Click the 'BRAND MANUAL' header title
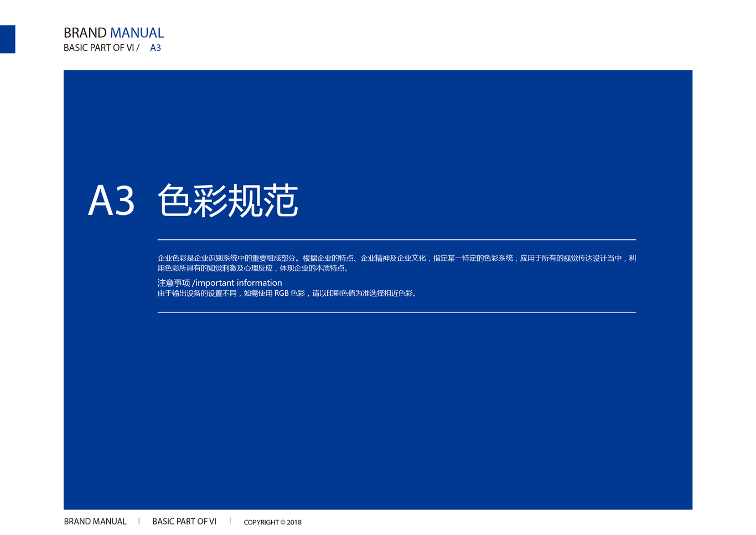756x535 pixels. point(113,33)
